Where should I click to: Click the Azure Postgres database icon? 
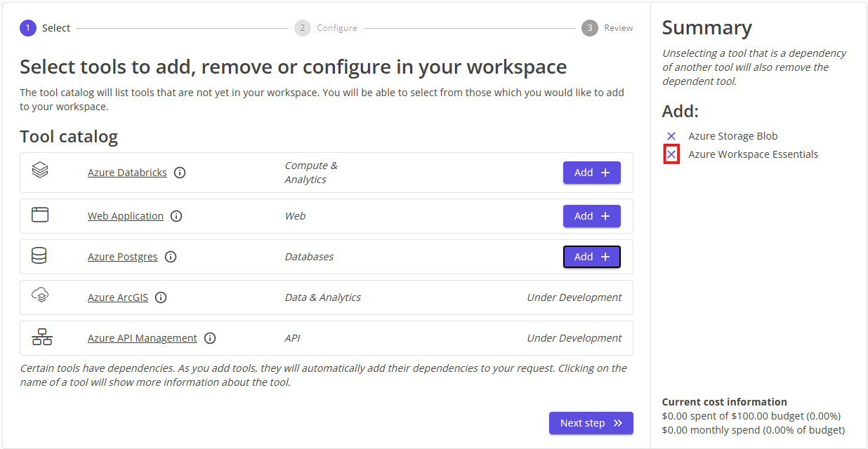click(x=39, y=256)
